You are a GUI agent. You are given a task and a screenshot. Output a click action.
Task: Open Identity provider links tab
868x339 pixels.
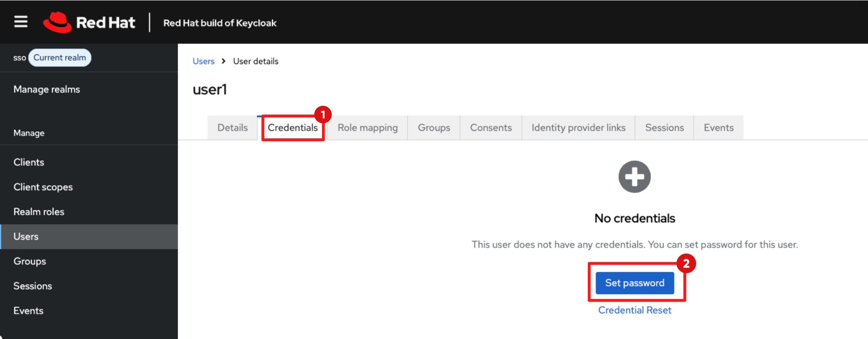(x=578, y=127)
